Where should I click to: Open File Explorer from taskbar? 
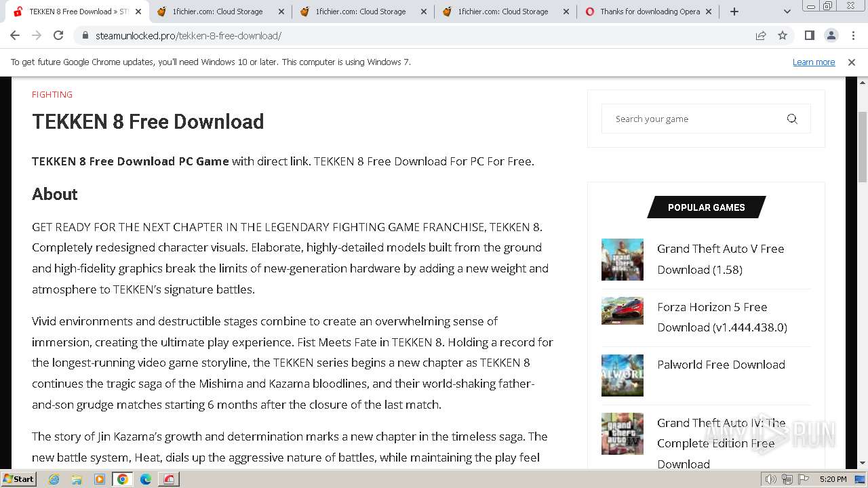coord(77,479)
